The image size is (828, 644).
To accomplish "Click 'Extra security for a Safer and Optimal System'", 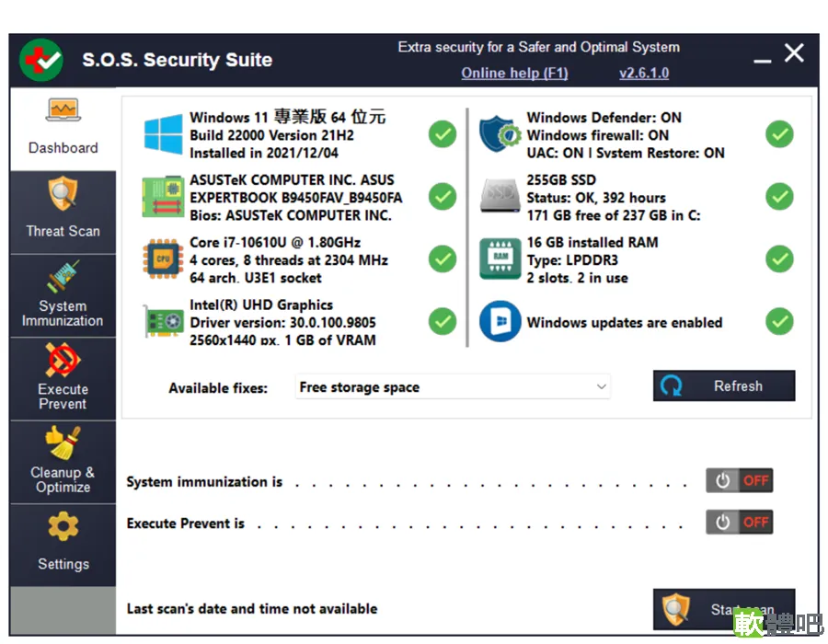I will click(538, 47).
